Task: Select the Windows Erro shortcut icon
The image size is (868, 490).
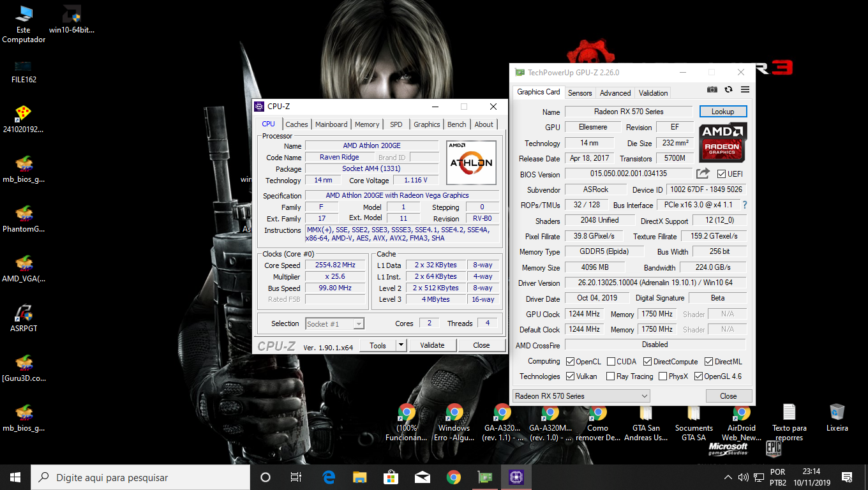Action: tap(454, 422)
